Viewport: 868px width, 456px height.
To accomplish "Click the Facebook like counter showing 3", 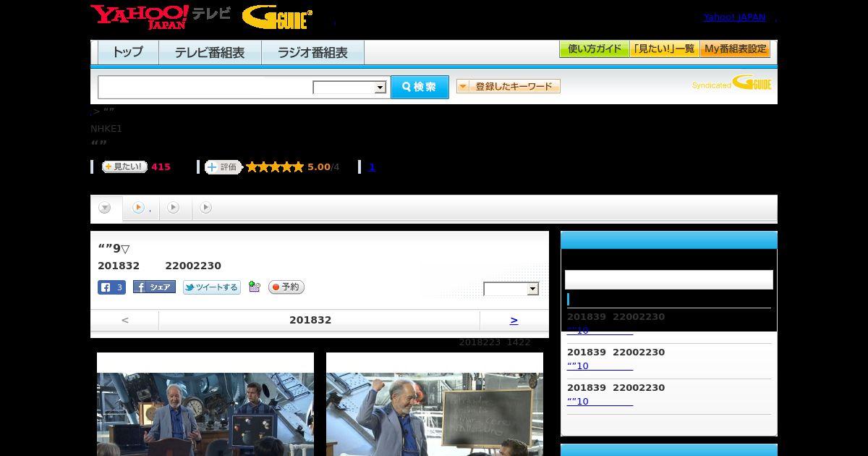I will 111,287.
